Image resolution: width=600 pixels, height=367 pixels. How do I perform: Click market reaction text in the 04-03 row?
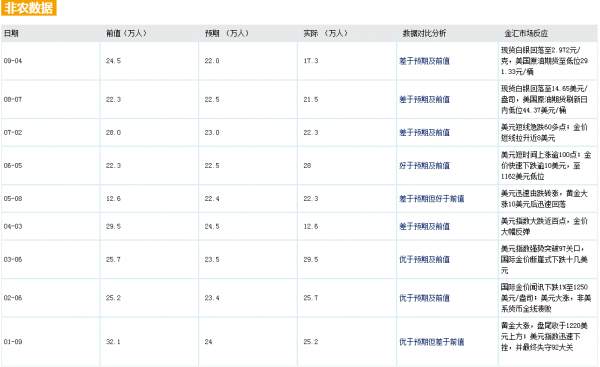[x=545, y=227]
